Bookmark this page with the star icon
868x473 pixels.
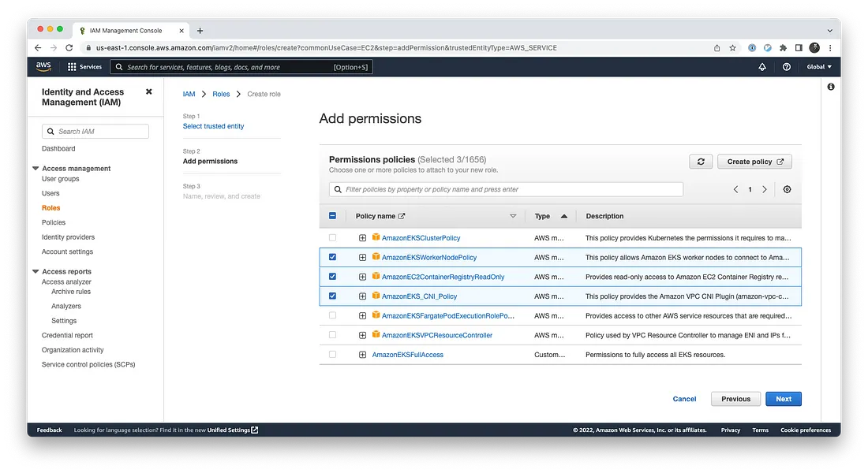[733, 48]
